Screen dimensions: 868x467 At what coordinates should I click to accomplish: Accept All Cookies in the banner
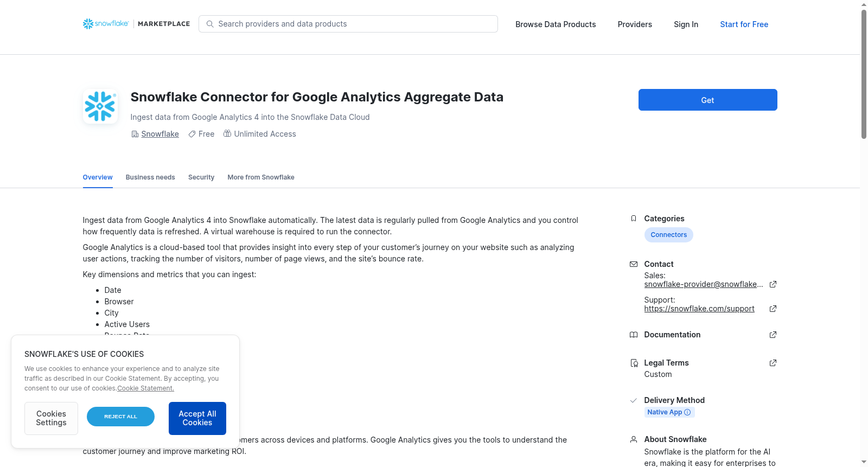pyautogui.click(x=197, y=418)
